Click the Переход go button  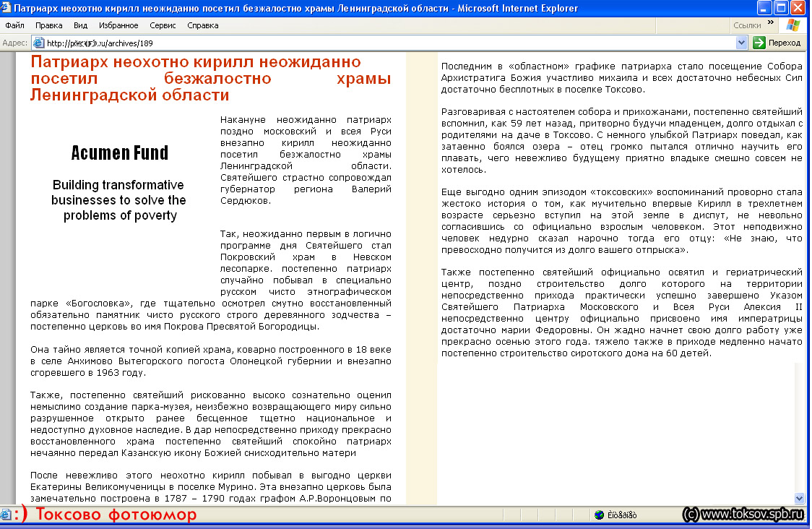tap(777, 43)
